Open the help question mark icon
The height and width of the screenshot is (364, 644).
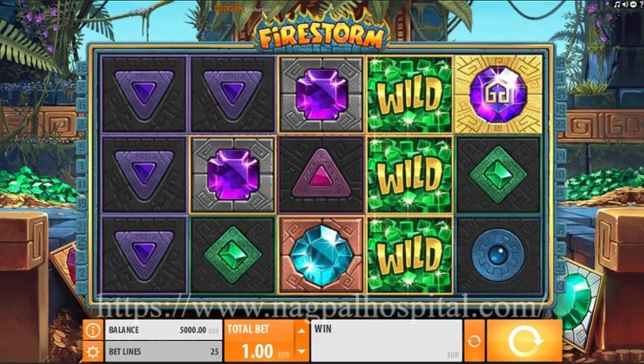[642, 5]
